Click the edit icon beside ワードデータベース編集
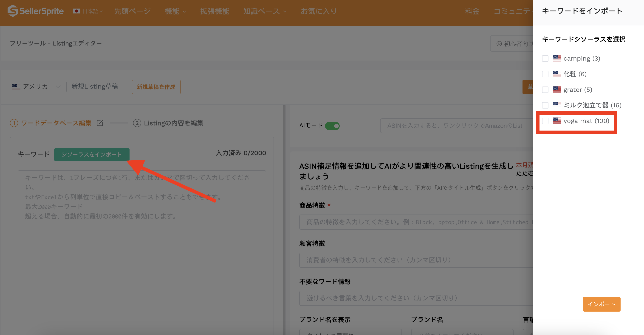 click(x=100, y=123)
